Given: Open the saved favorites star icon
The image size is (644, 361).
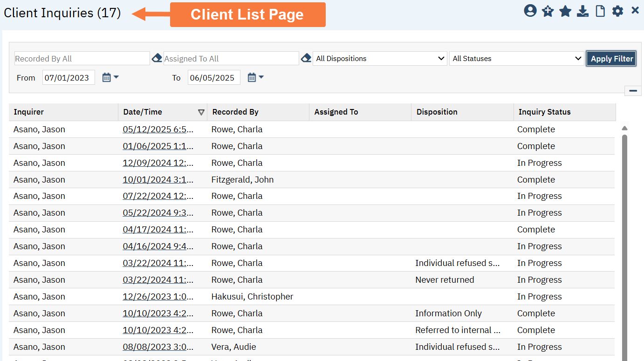Looking at the screenshot, I should 565,10.
